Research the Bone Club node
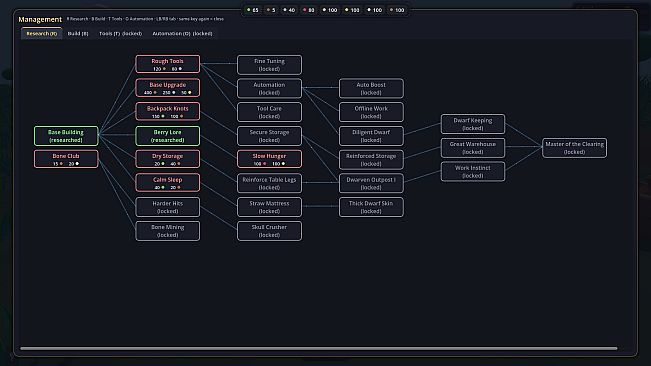651x366 pixels. (66, 159)
